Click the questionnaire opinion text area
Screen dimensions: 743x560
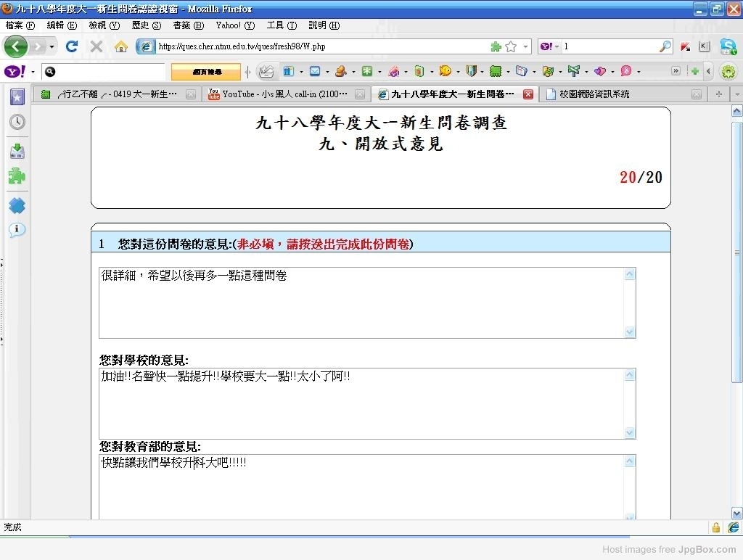point(361,302)
